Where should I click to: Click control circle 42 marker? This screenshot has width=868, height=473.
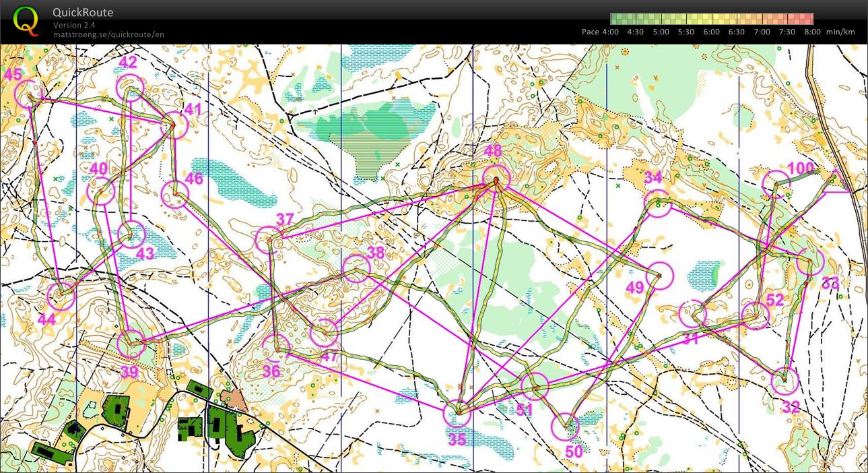pyautogui.click(x=130, y=88)
